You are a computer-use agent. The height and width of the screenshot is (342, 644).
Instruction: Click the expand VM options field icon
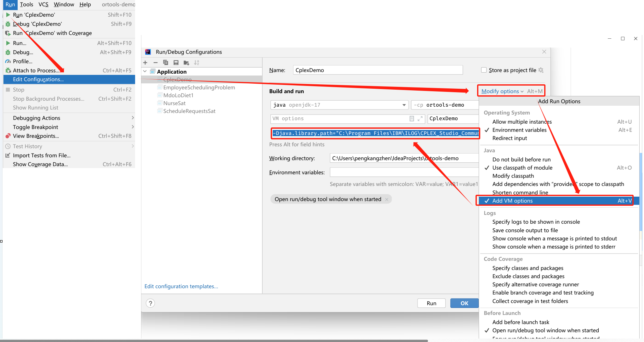[420, 119]
